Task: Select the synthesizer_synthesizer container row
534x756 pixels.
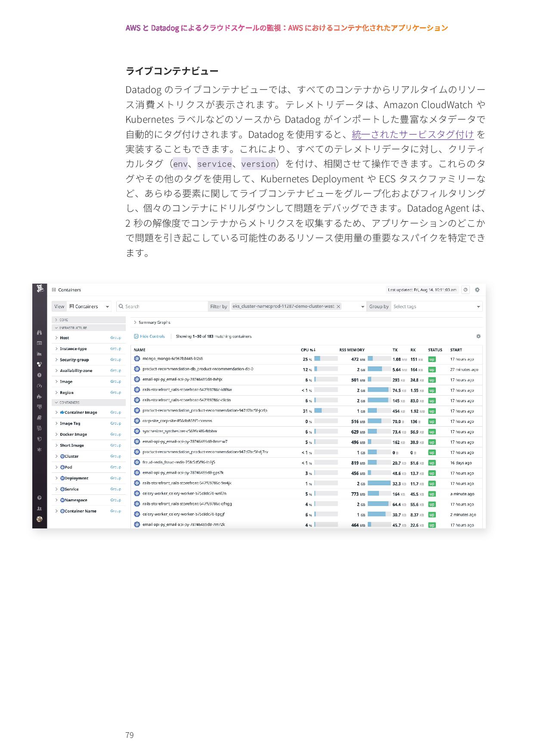Action: [x=306, y=431]
